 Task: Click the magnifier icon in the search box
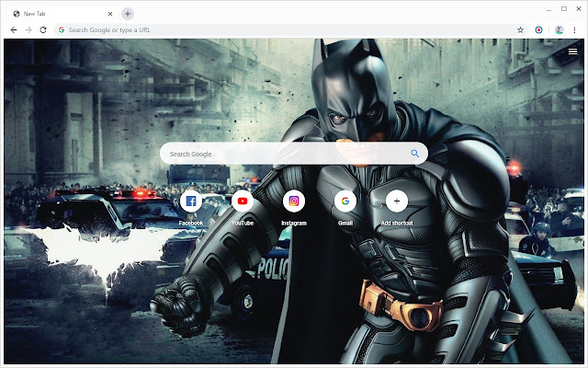tap(414, 154)
